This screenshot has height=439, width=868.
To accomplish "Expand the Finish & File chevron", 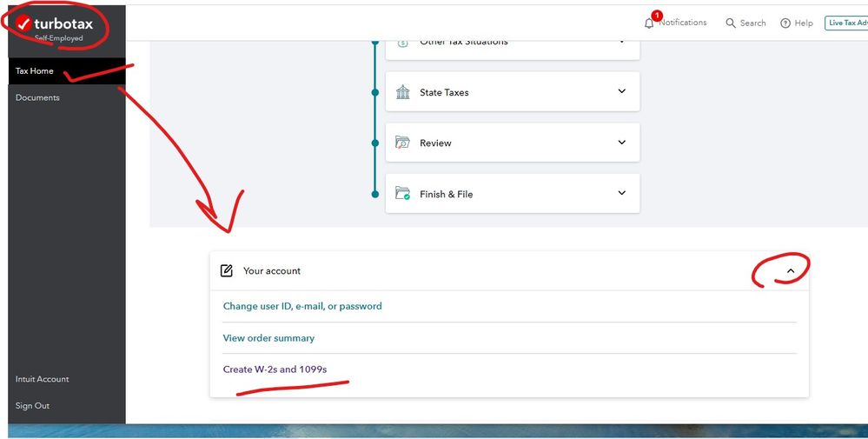I will click(x=621, y=193).
